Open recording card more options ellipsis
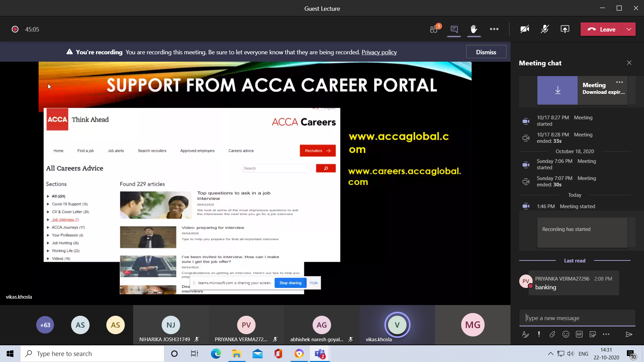 click(x=620, y=82)
